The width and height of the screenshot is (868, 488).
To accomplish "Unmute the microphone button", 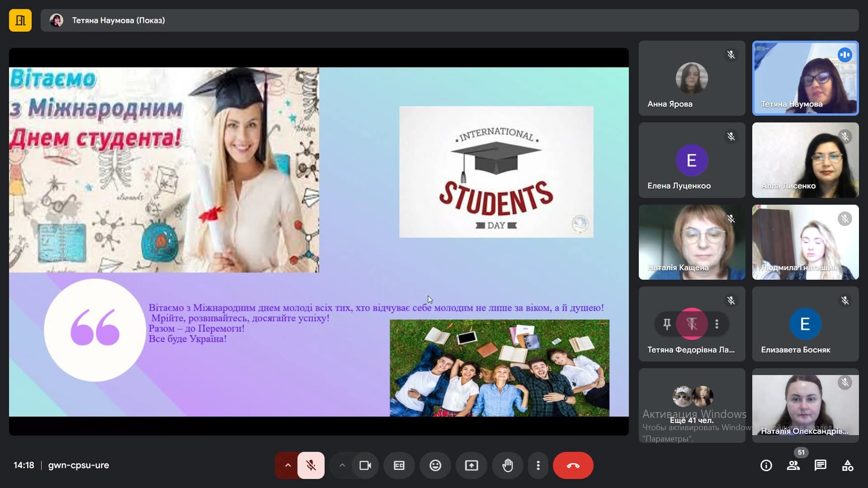I will coord(311,465).
